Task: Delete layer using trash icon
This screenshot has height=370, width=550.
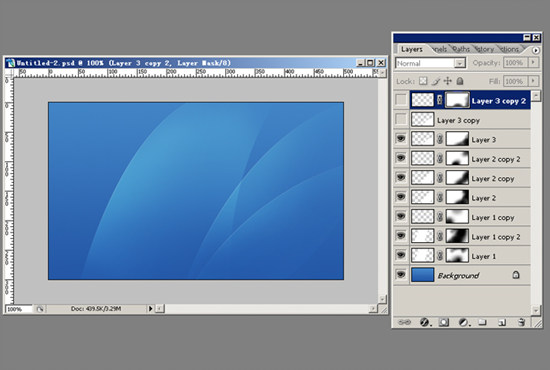Action: [x=521, y=322]
